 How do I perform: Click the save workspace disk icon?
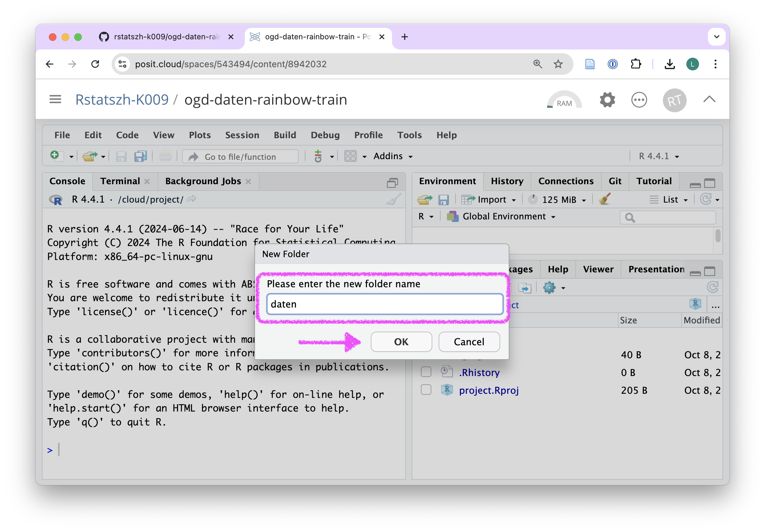(443, 199)
